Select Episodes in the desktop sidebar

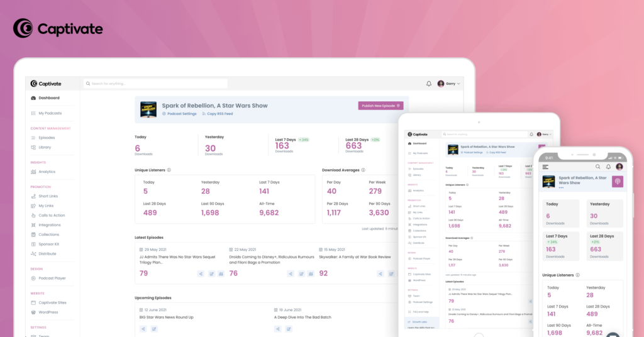coord(47,138)
